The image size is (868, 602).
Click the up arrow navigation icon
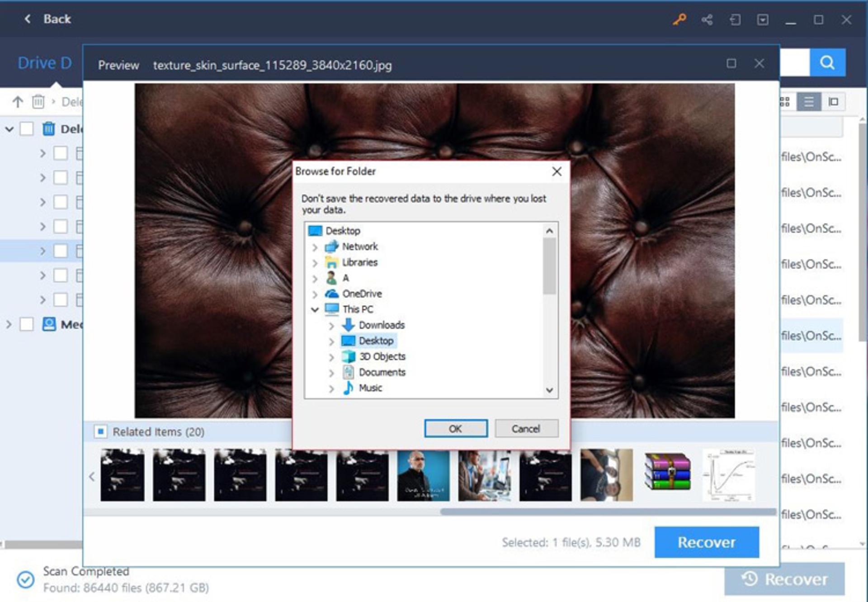(18, 102)
